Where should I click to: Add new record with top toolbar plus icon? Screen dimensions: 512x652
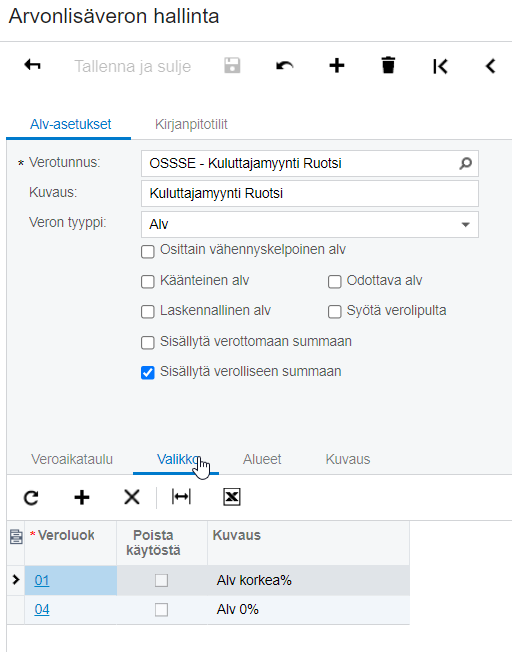coord(336,66)
